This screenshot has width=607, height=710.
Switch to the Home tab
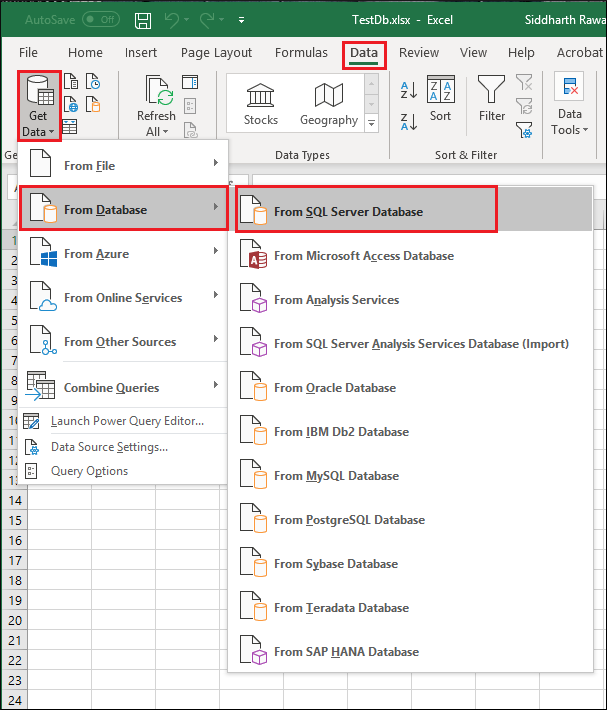point(85,53)
